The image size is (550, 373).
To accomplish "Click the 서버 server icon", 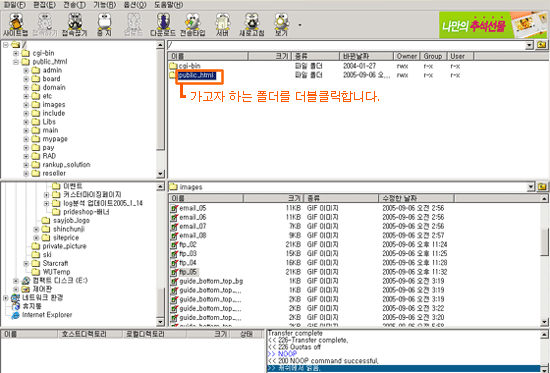I will 222,25.
